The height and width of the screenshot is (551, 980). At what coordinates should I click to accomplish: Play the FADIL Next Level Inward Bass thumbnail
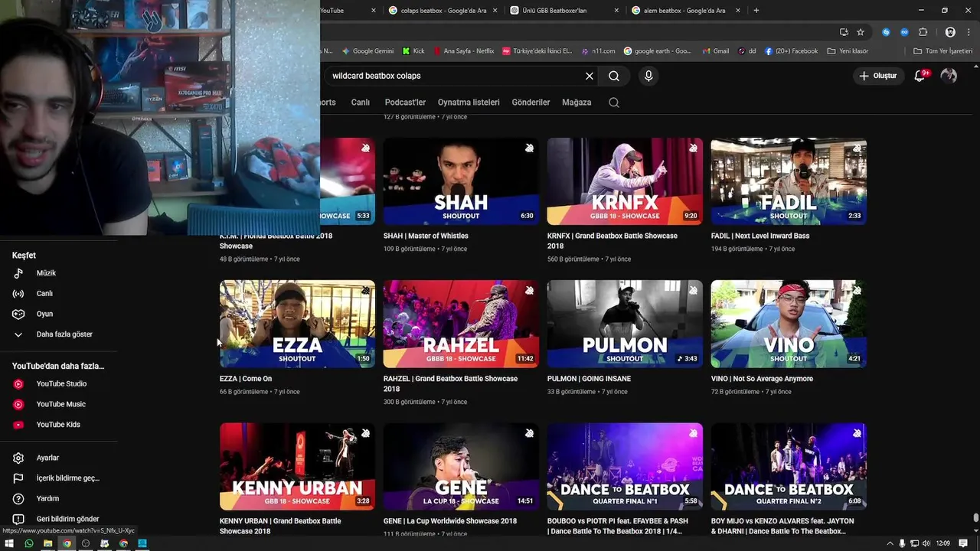point(789,181)
